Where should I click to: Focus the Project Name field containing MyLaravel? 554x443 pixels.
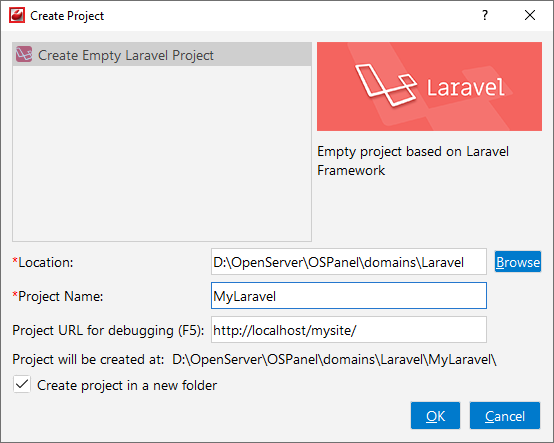(349, 296)
